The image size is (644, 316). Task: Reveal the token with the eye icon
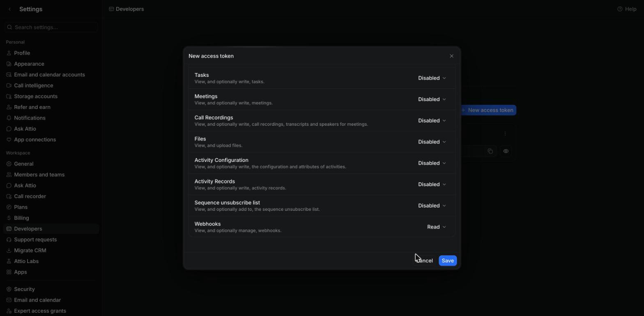point(506,151)
